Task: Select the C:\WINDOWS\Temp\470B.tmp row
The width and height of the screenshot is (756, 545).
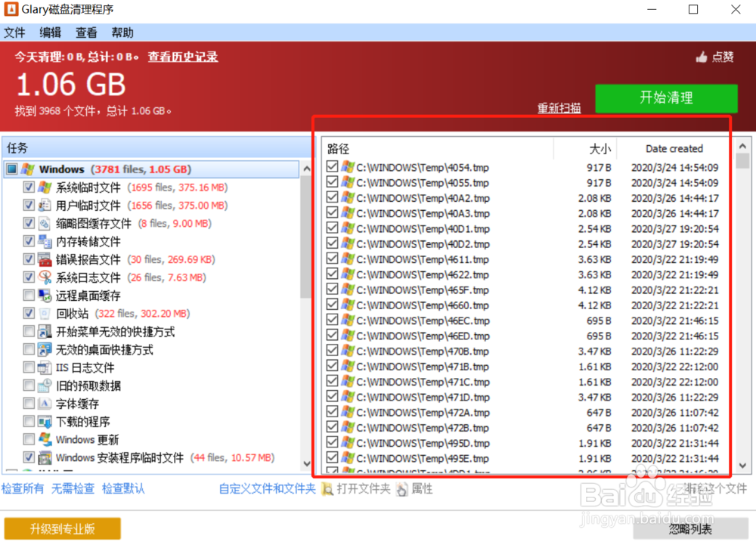Action: 526,351
